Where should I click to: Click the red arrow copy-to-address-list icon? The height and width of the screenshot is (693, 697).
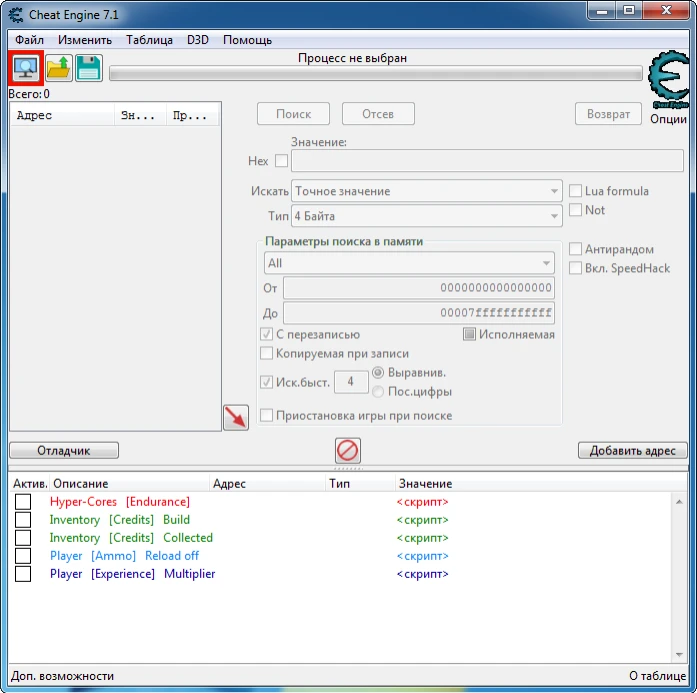(x=236, y=417)
